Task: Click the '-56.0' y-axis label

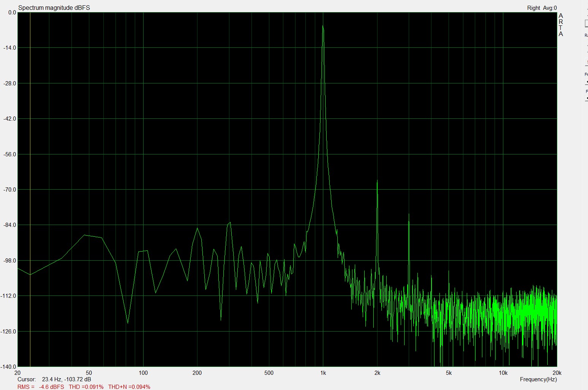Action: [x=10, y=154]
